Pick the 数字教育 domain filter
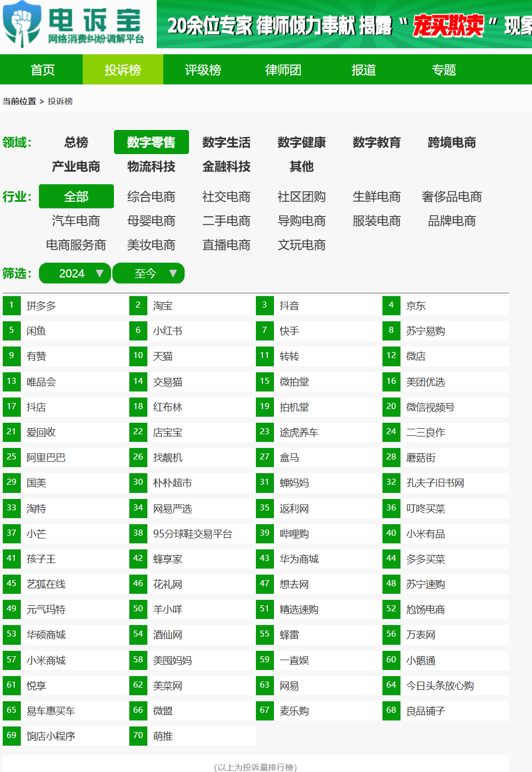 (377, 143)
